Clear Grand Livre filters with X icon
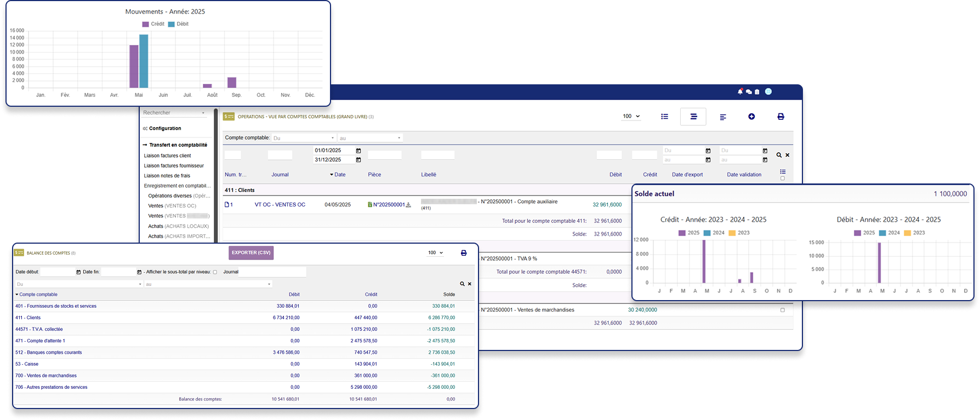Screen dimensions: 980x420 tap(788, 155)
